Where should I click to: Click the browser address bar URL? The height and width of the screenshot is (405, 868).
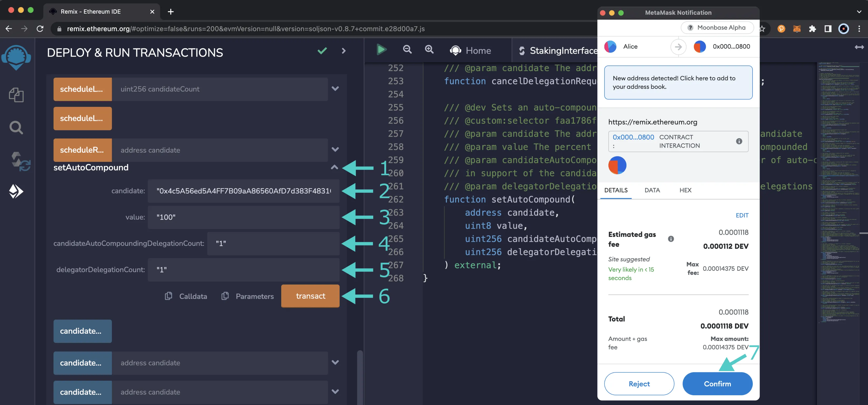[x=246, y=29]
